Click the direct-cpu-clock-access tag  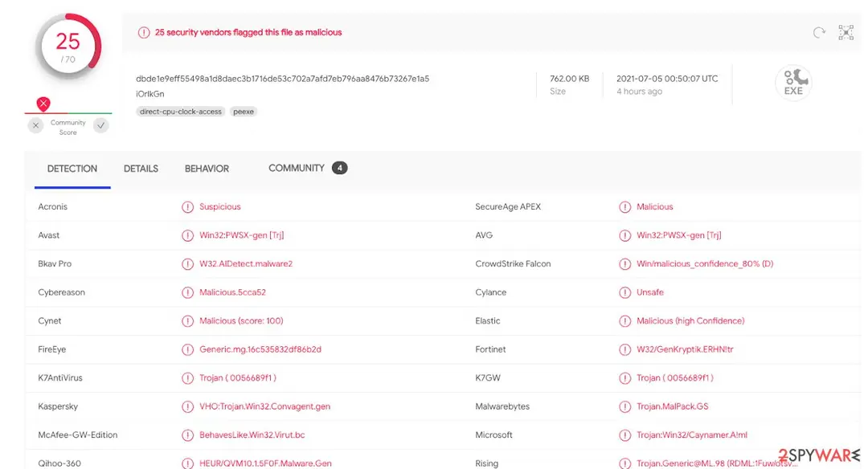(181, 112)
